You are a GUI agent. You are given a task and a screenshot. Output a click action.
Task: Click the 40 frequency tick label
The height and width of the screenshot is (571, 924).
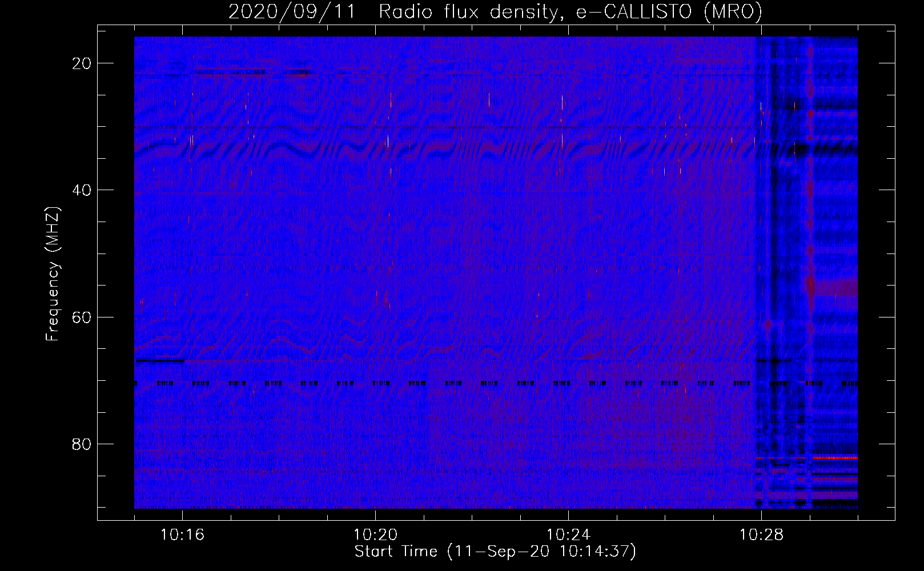click(x=82, y=190)
